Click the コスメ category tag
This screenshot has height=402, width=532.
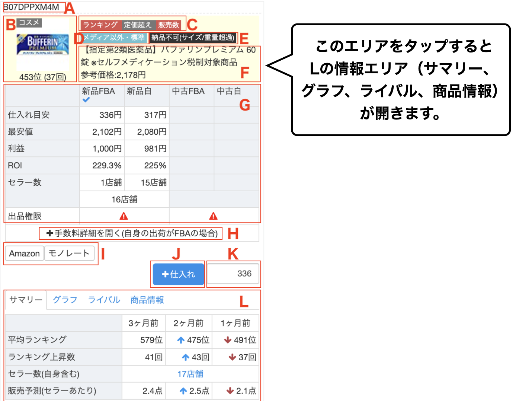(x=29, y=23)
